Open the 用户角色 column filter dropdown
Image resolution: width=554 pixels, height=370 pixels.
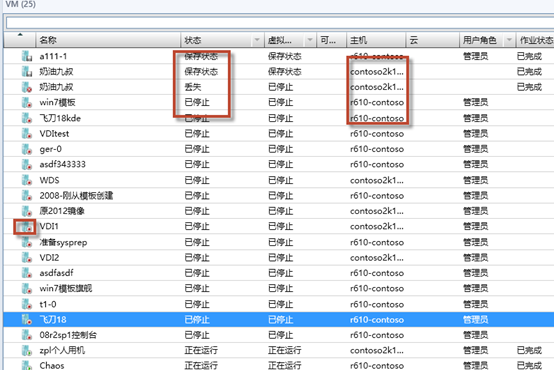509,40
